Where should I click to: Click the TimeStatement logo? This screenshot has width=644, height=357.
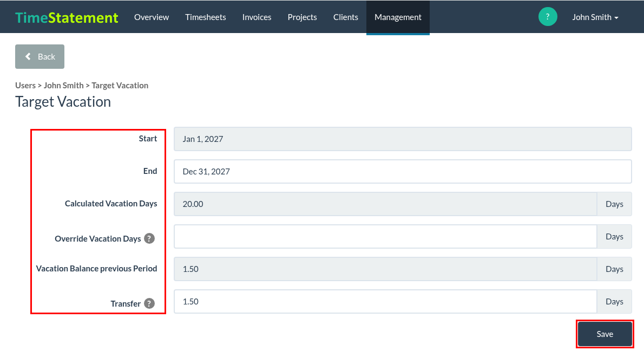[67, 17]
